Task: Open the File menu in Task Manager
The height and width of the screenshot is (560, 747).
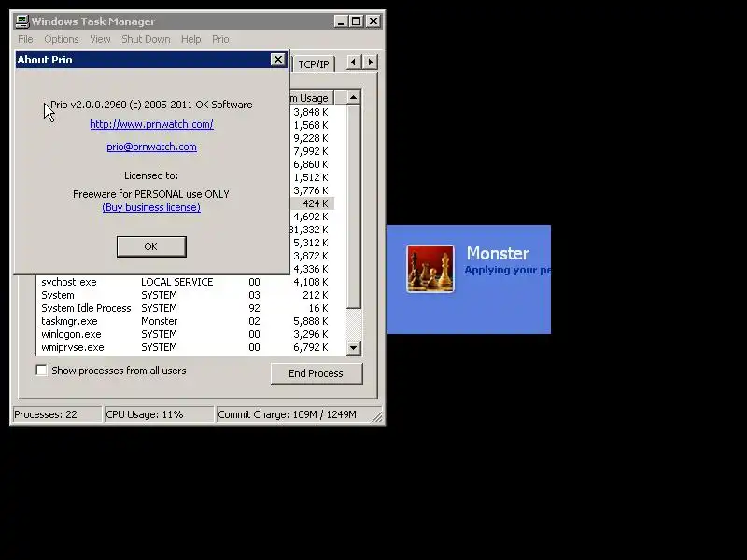Action: coord(25,39)
